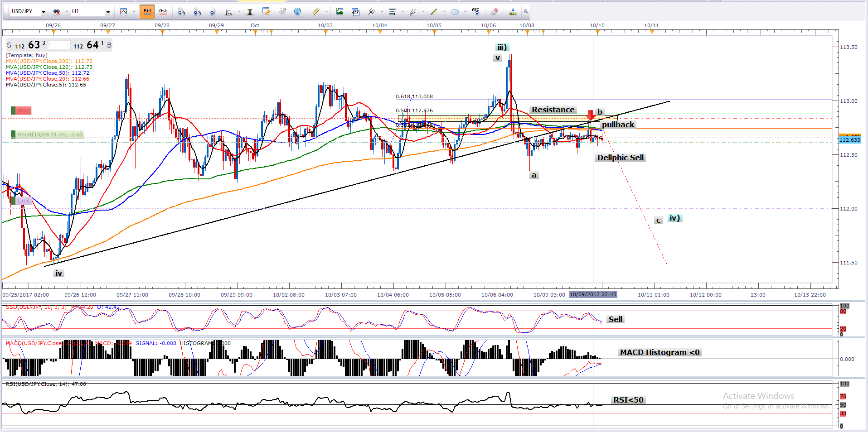Select the eraser tool in toolbar

pyautogui.click(x=494, y=12)
